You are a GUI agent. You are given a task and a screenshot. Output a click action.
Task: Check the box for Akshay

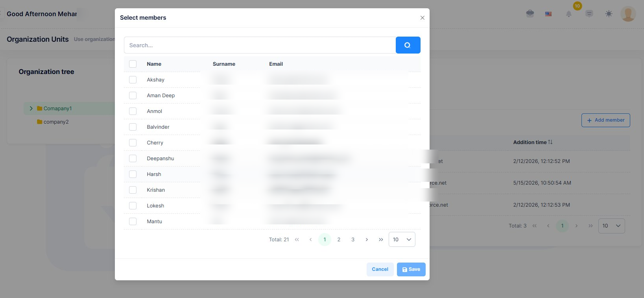[x=133, y=80]
